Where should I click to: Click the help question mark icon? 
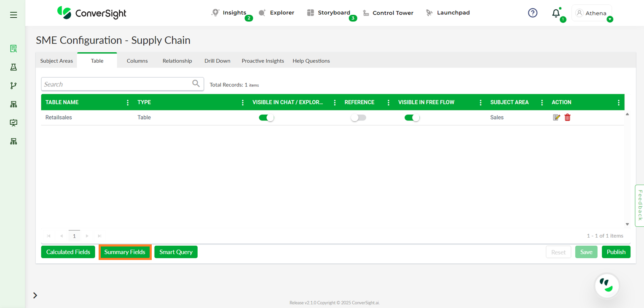(x=533, y=13)
